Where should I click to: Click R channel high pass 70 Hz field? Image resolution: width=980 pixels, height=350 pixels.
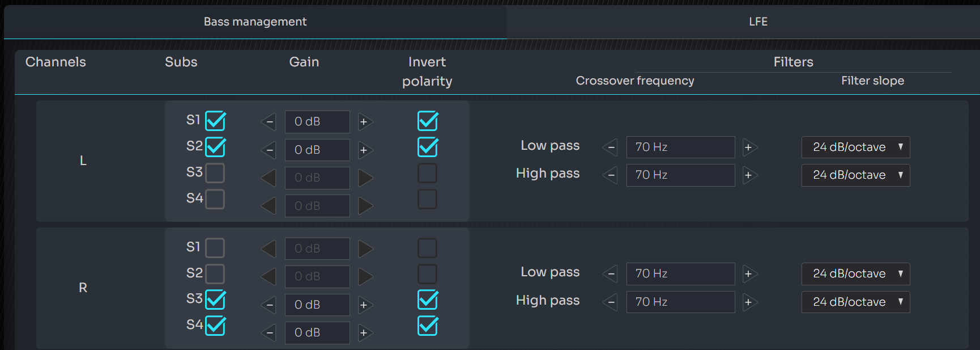point(680,302)
